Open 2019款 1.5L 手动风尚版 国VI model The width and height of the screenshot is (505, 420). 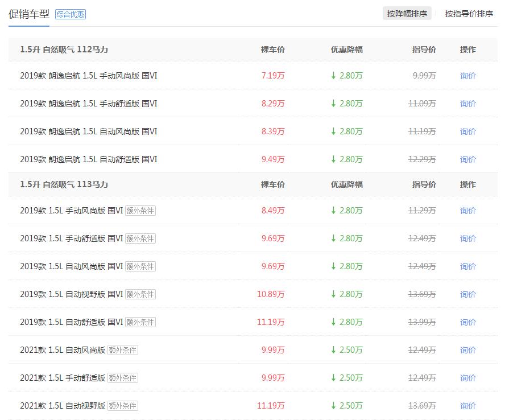(72, 211)
